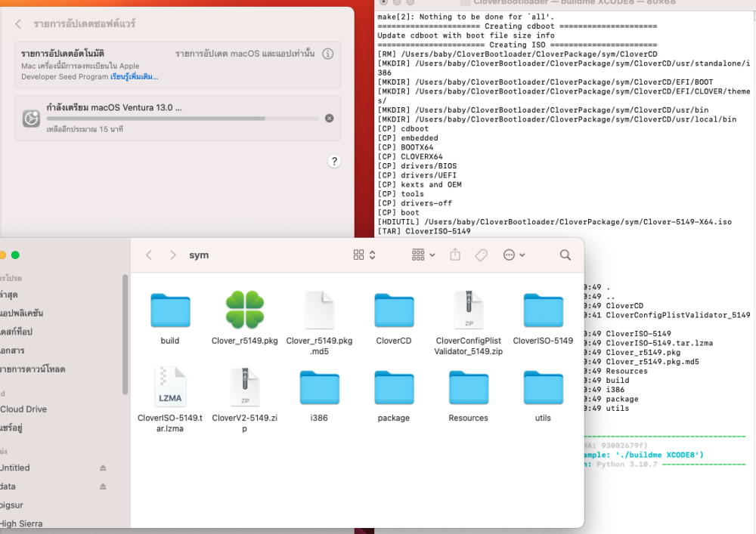Image resolution: width=756 pixels, height=534 pixels.
Task: Go back in Software Update pane
Action: [x=18, y=23]
